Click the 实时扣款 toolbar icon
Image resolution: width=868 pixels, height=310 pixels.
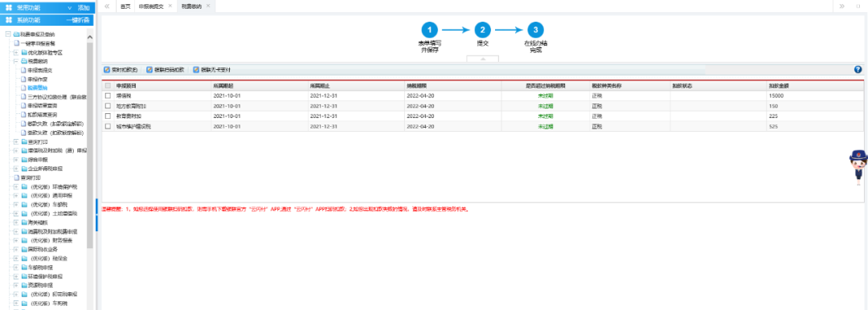[x=108, y=71]
